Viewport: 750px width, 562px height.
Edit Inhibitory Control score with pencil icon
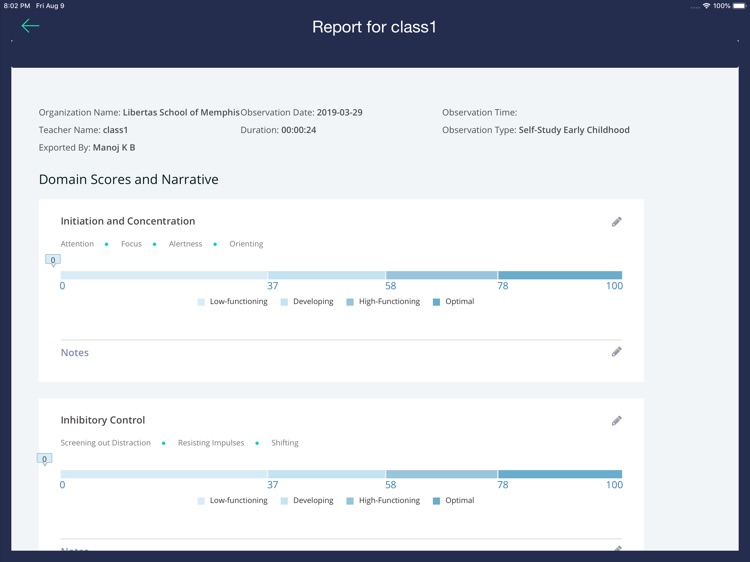click(x=617, y=420)
